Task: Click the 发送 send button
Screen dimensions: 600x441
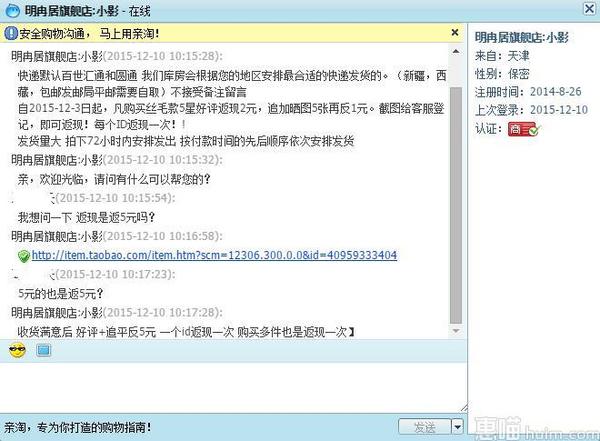Action: (424, 427)
